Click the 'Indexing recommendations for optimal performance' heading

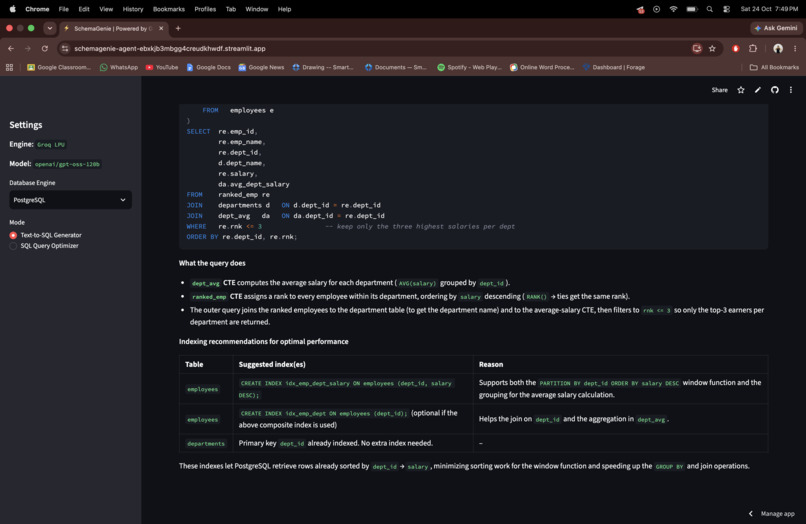[264, 341]
